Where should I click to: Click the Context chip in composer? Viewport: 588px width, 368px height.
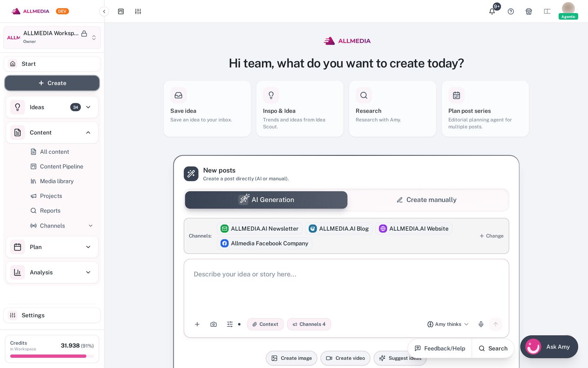[x=265, y=324]
